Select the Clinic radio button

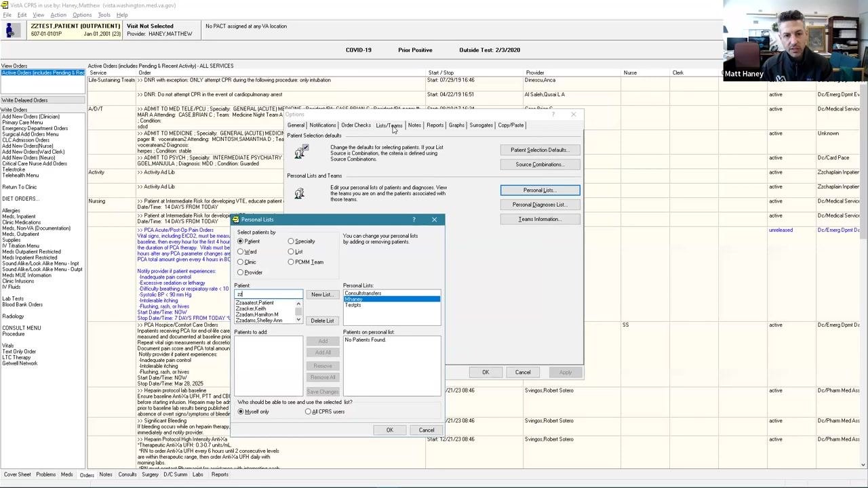point(241,262)
